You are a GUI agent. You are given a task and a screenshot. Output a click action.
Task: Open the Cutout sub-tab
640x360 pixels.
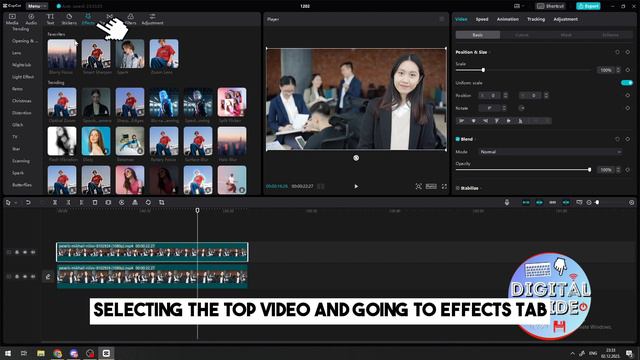coord(522,35)
